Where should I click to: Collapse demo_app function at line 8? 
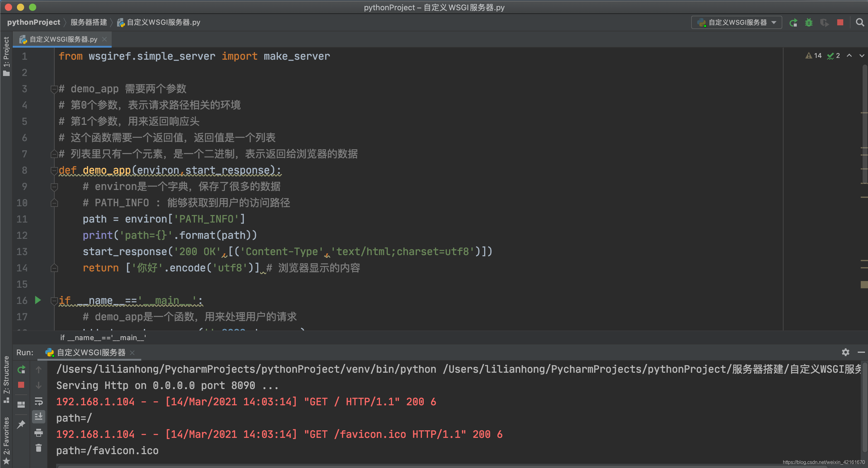54,170
